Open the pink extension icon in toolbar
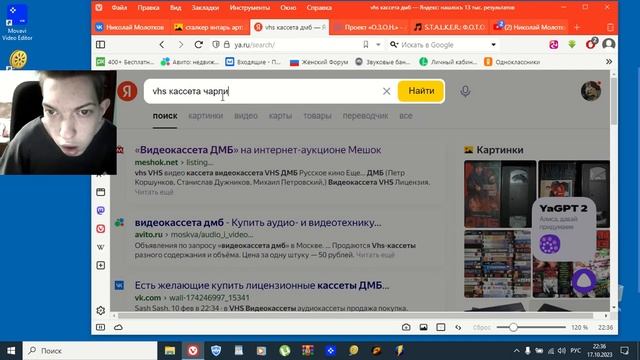Screen dimensions: 640x360 pyautogui.click(x=553, y=44)
